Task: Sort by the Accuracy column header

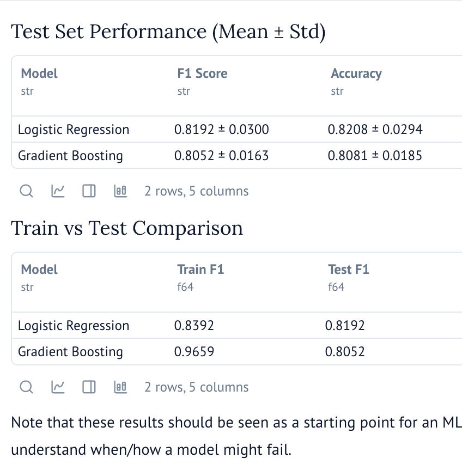Action: tap(356, 73)
